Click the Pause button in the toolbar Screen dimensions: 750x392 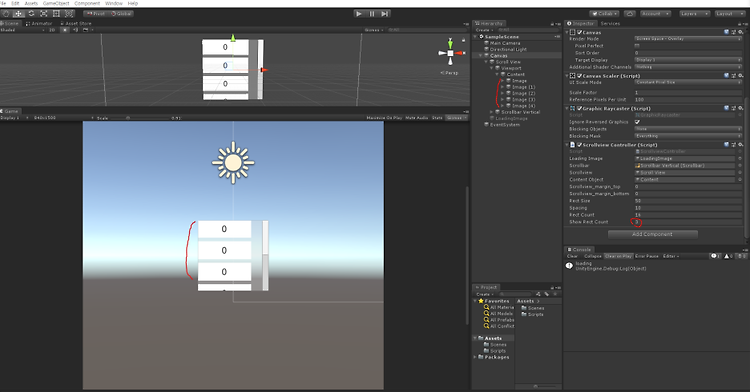pyautogui.click(x=372, y=14)
